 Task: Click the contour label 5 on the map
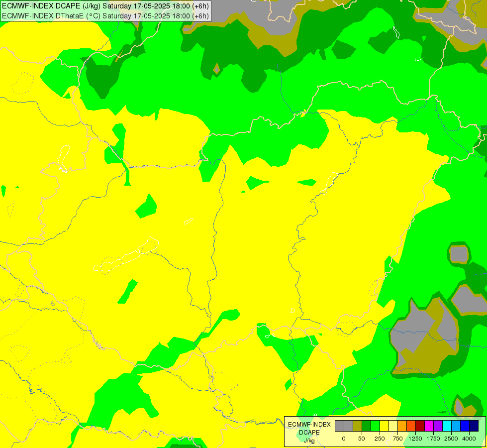point(53,304)
